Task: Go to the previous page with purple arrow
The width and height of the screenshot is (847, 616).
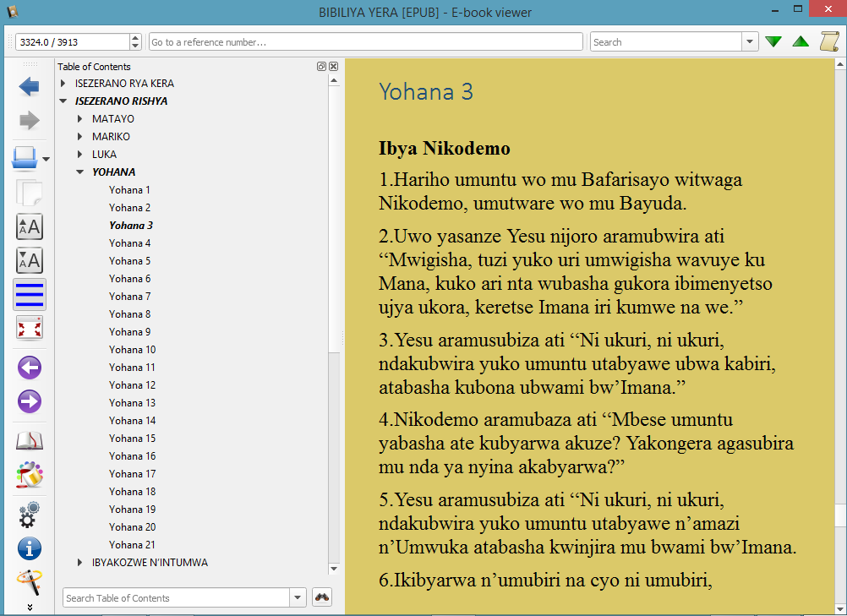Action: pos(30,368)
